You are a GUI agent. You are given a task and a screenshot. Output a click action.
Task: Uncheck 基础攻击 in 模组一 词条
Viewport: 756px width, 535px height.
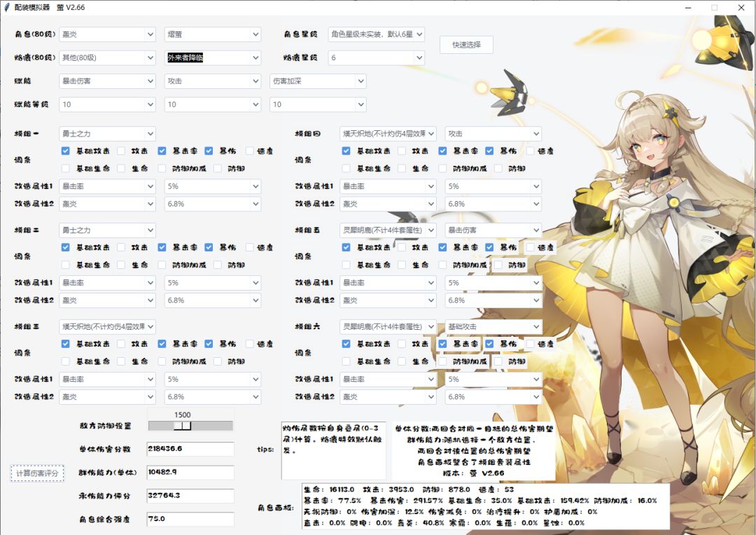(66, 151)
